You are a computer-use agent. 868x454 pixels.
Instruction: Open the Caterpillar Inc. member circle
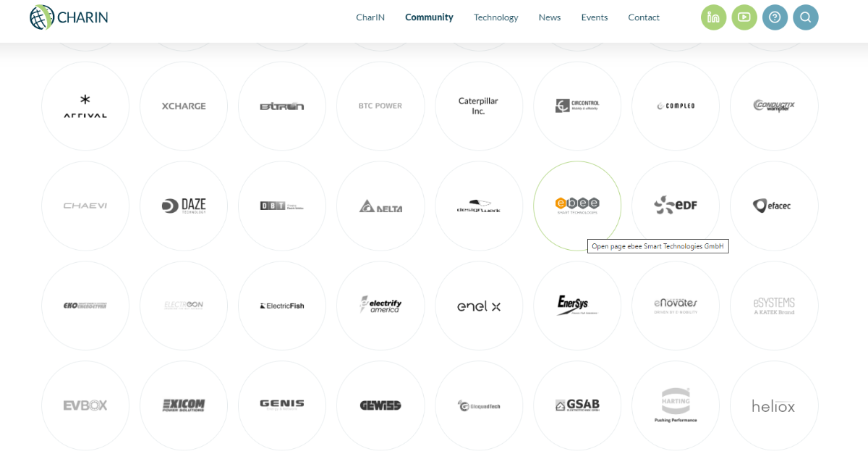tap(479, 106)
